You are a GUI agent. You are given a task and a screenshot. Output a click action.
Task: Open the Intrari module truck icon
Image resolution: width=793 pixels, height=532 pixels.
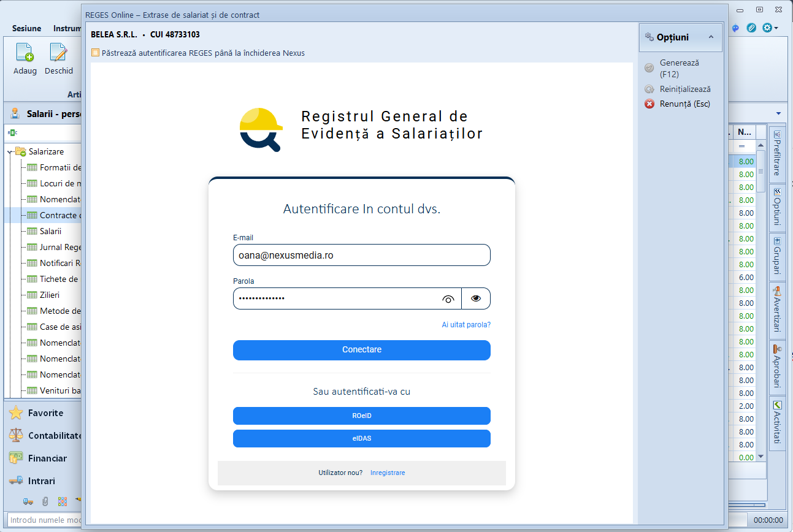pyautogui.click(x=17, y=481)
